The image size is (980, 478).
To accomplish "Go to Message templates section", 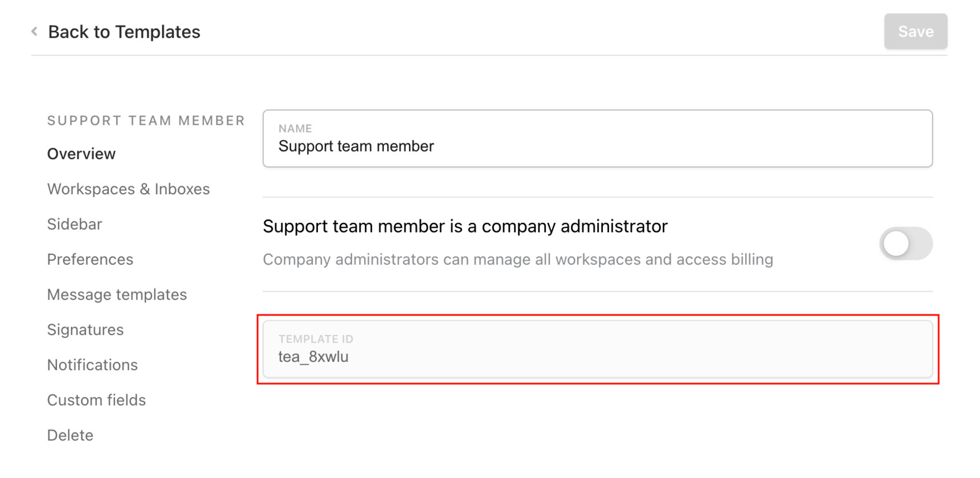I will (117, 295).
